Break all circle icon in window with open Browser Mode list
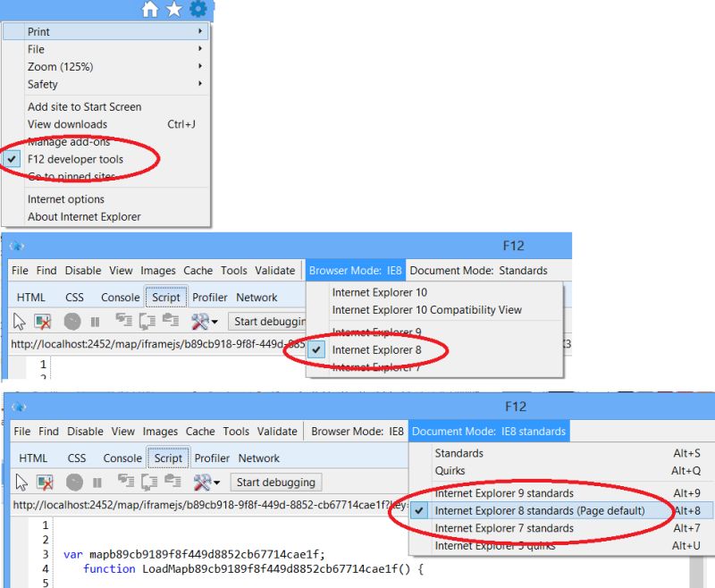This screenshot has width=715, height=588. [72, 322]
